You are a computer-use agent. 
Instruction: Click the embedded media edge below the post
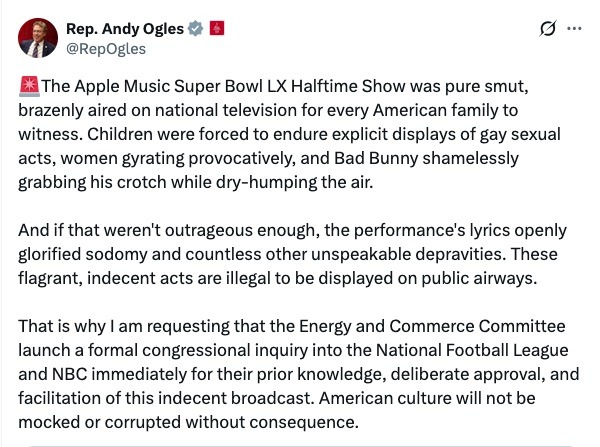pos(300,443)
